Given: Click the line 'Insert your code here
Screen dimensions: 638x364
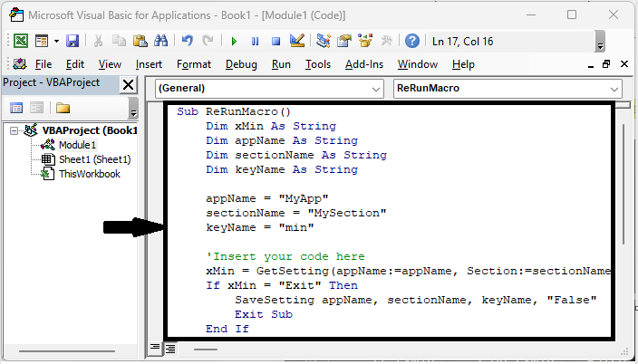Looking at the screenshot, I should [x=285, y=256].
